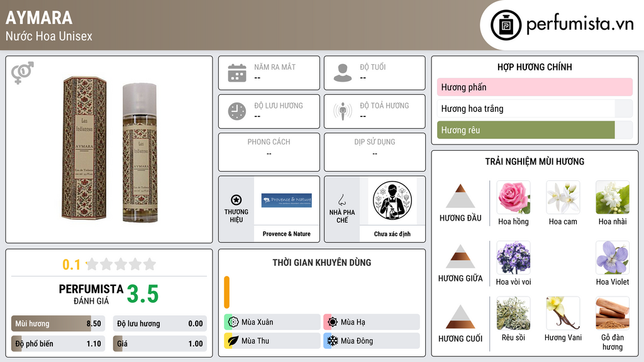Screen dimensions: 644x362
Task: Open the Hoa hồng rose note image
Action: (x=513, y=197)
